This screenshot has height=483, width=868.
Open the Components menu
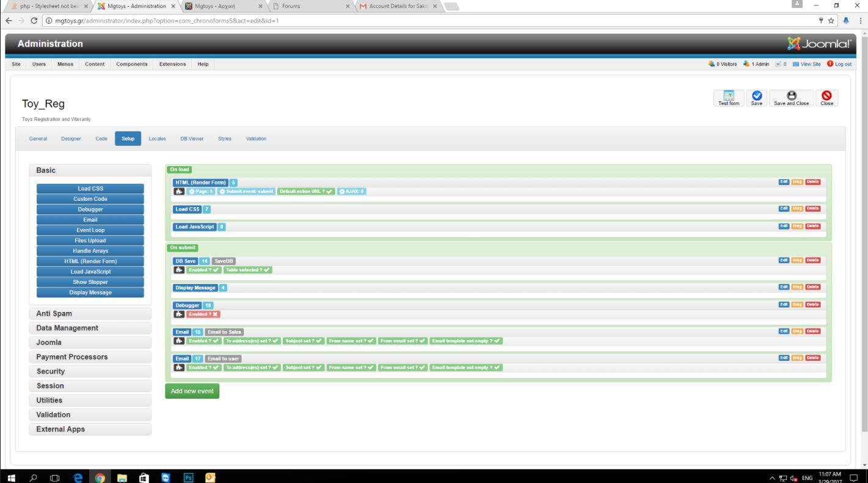132,64
